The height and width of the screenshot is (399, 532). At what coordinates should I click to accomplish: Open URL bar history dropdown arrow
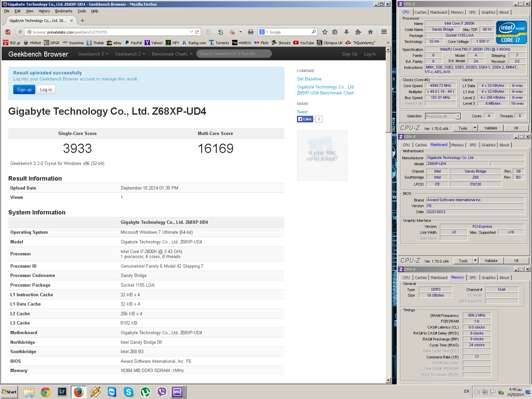click(191, 32)
